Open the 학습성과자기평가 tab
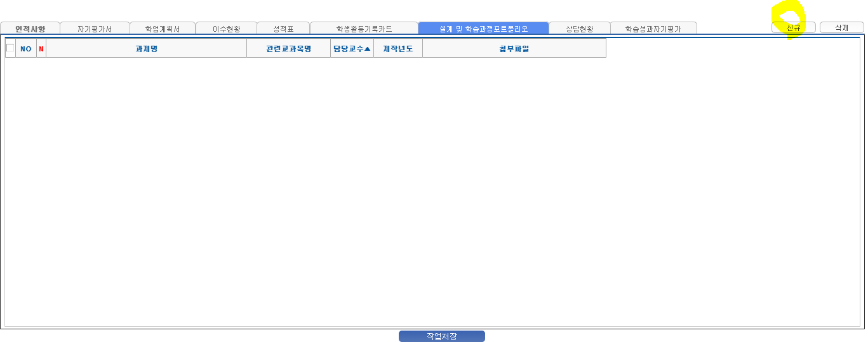This screenshot has height=342, width=868. coord(653,29)
